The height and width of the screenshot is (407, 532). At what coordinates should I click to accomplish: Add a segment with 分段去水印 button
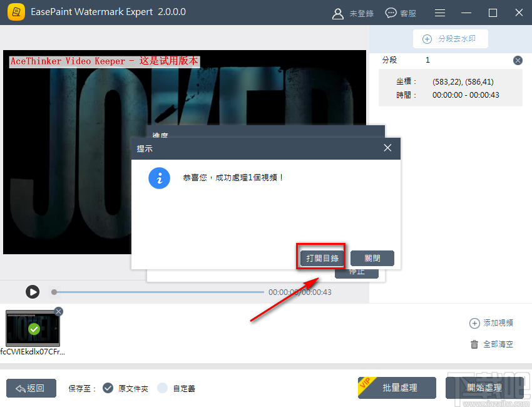[450, 39]
